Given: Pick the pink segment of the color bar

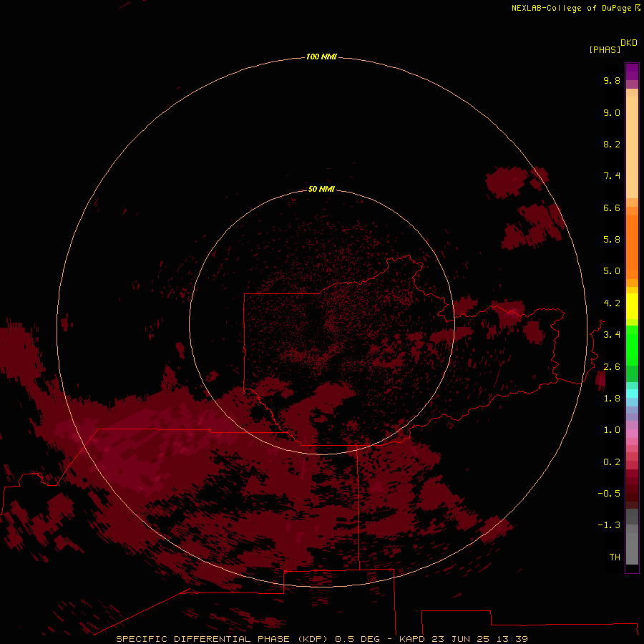Looking at the screenshot, I should pyautogui.click(x=632, y=434).
